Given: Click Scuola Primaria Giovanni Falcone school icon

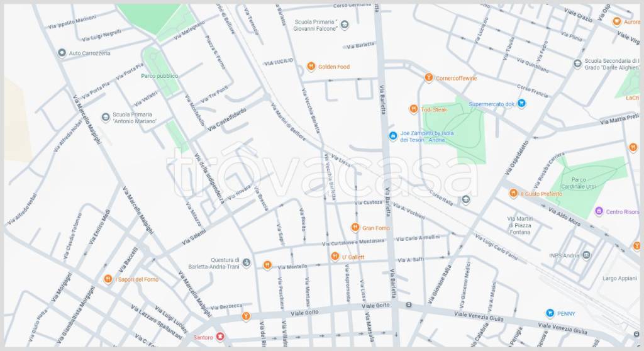Looking at the screenshot, I should (x=345, y=25).
